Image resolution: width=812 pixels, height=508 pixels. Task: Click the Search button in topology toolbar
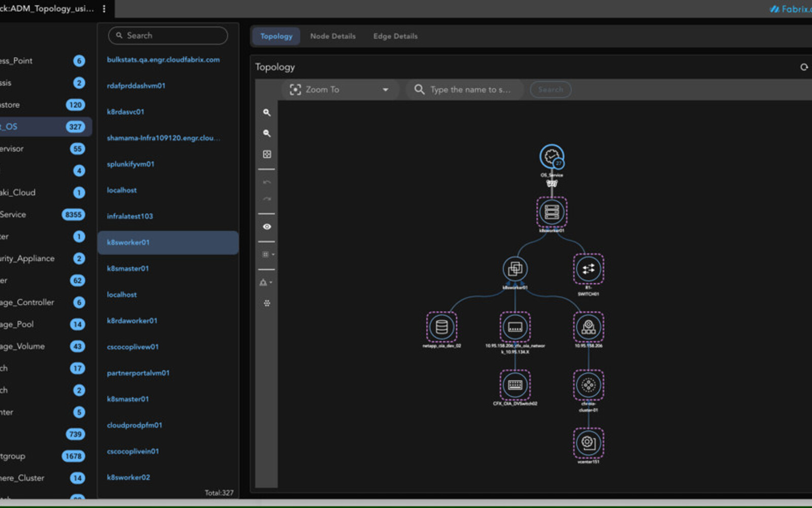pos(551,89)
